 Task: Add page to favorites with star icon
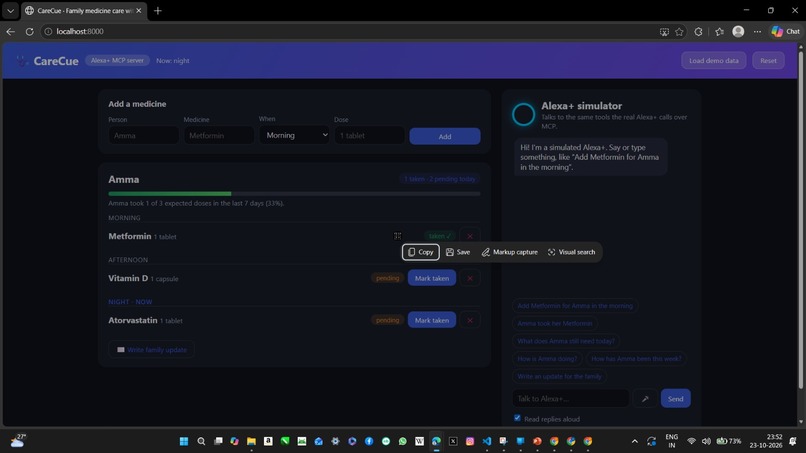click(680, 32)
